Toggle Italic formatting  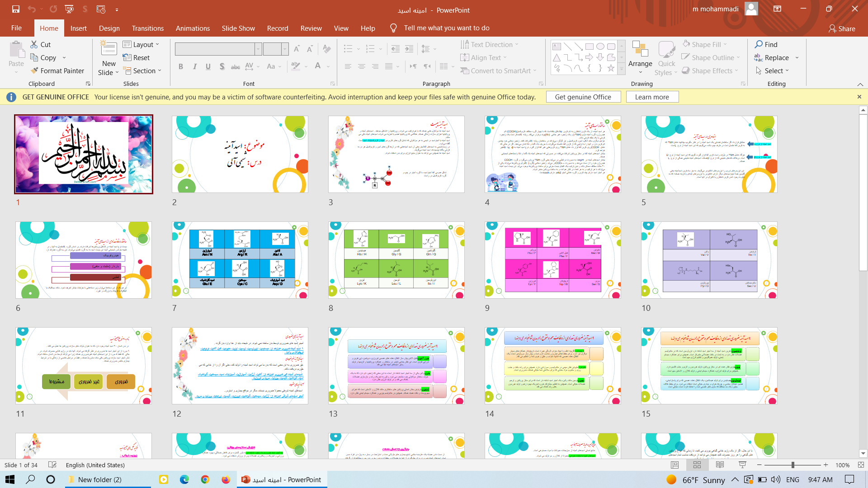(x=194, y=66)
